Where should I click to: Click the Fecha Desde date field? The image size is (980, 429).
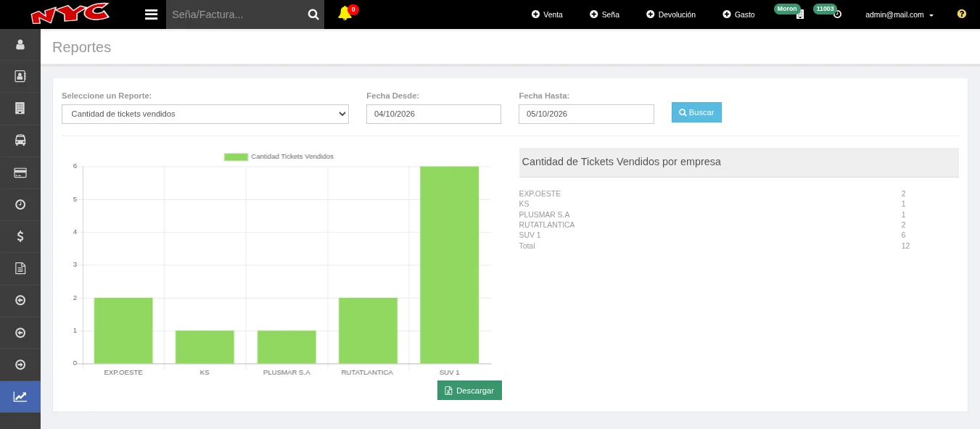coord(434,114)
